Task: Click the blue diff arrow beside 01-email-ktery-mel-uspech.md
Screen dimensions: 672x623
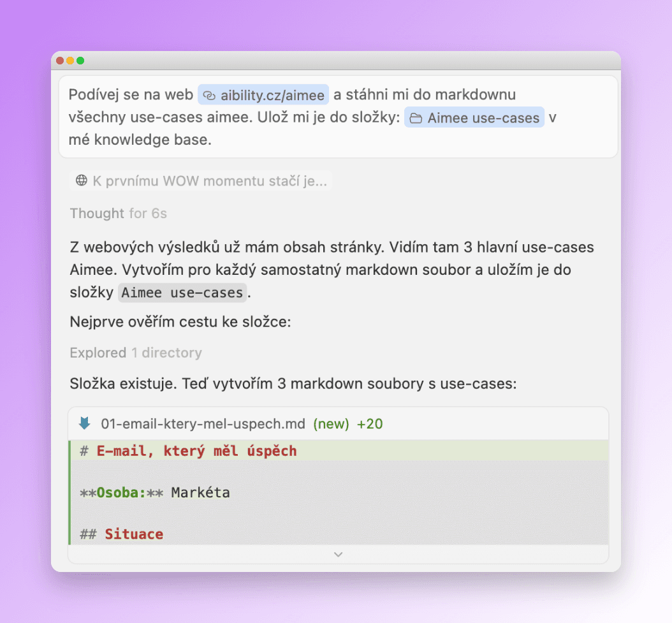Action: click(85, 423)
